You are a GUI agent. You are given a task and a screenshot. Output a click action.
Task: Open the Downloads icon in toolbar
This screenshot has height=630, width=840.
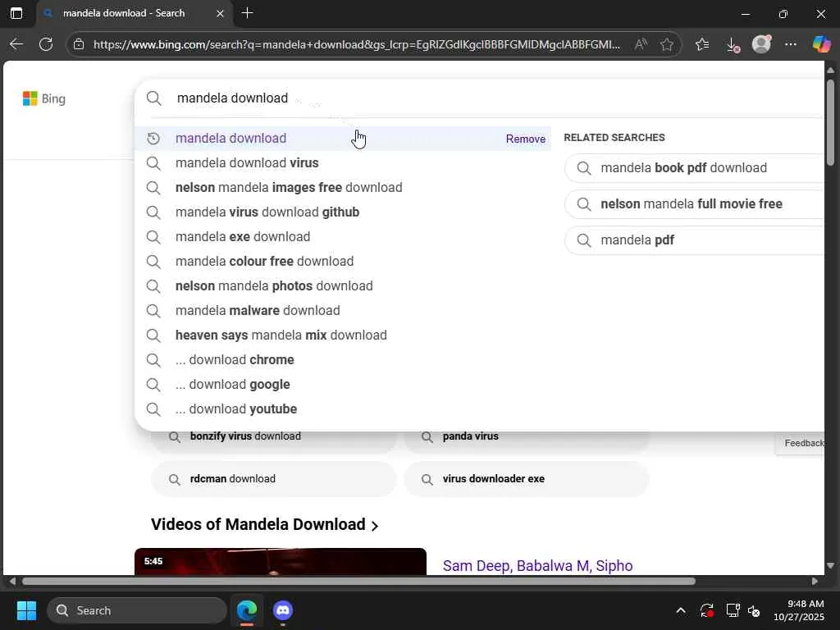733,44
